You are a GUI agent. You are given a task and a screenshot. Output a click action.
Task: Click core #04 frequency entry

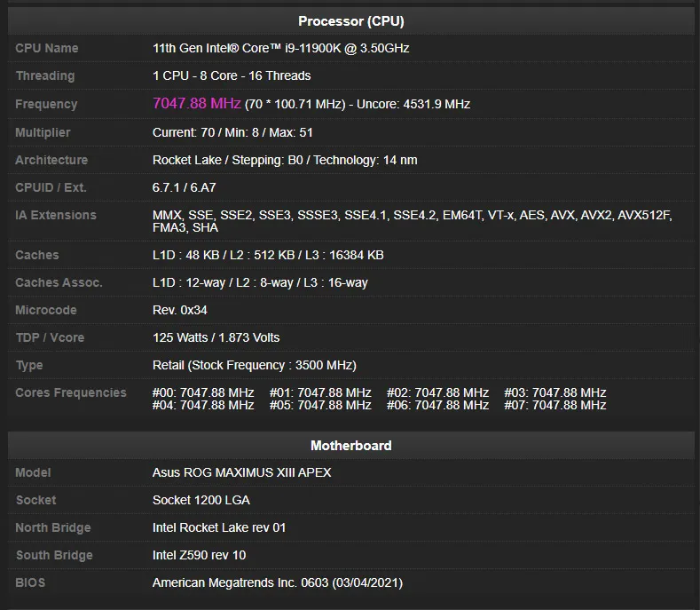203,405
